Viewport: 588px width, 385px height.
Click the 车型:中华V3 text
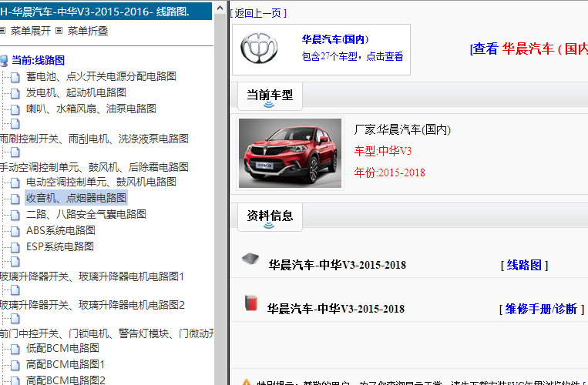[383, 151]
